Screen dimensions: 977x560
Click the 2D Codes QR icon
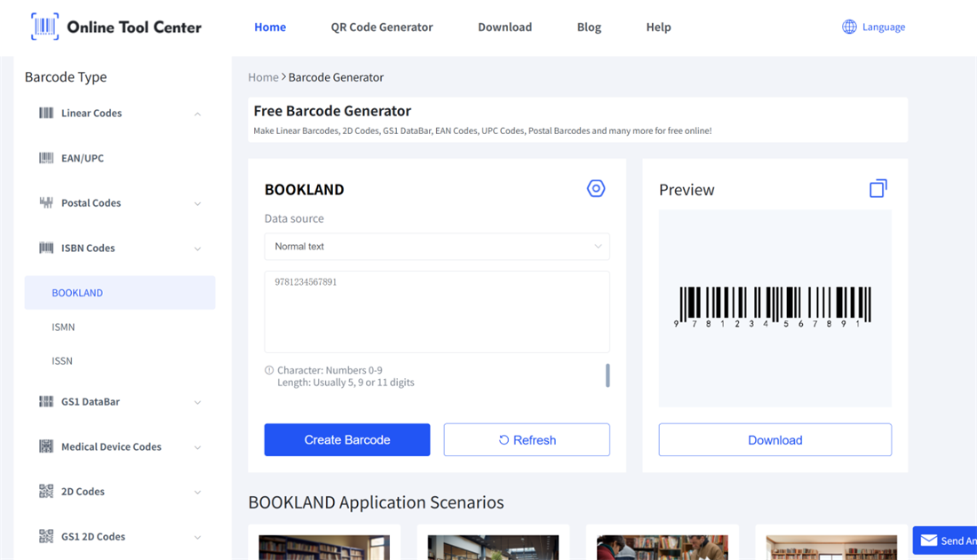click(46, 491)
